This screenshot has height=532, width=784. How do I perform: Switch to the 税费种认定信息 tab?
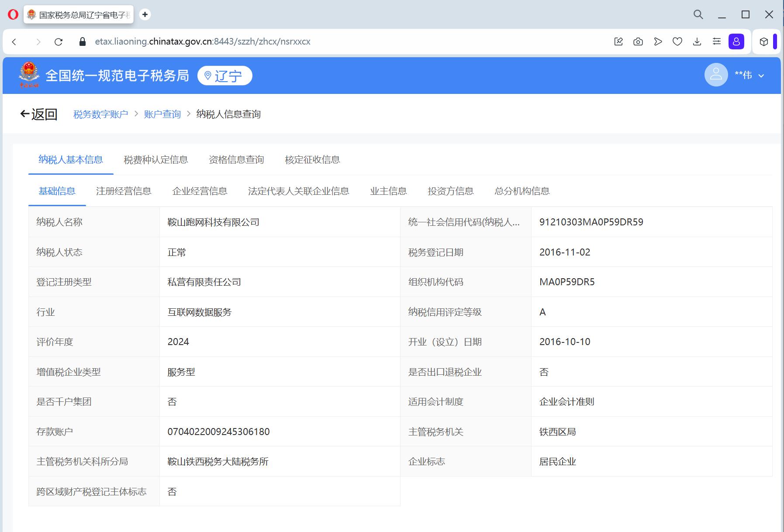click(156, 160)
